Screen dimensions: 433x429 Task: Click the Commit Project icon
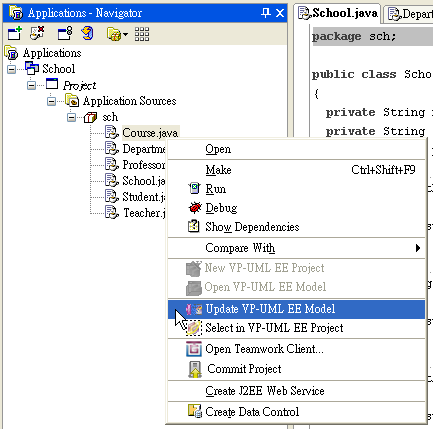pyautogui.click(x=195, y=369)
